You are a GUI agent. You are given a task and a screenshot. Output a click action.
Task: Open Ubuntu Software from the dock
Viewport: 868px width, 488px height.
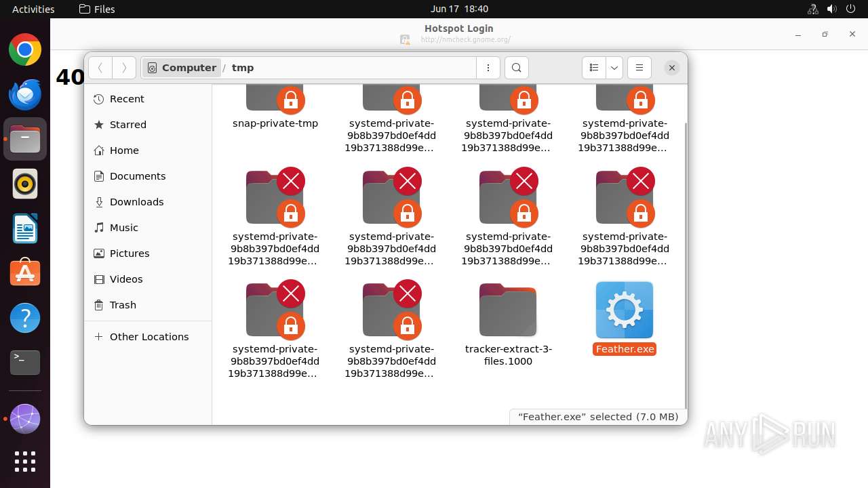click(x=25, y=273)
